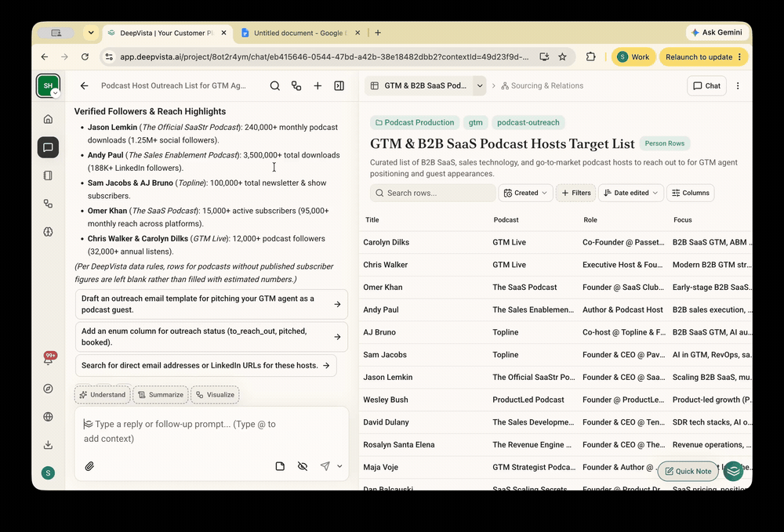
Task: Click the Summarize chip
Action: tap(161, 395)
